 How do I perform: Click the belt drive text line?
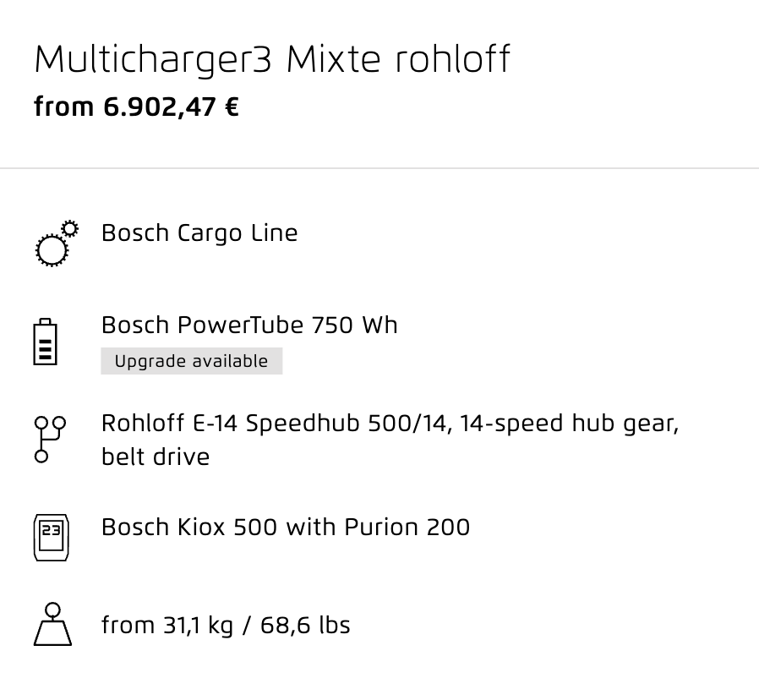(x=156, y=457)
